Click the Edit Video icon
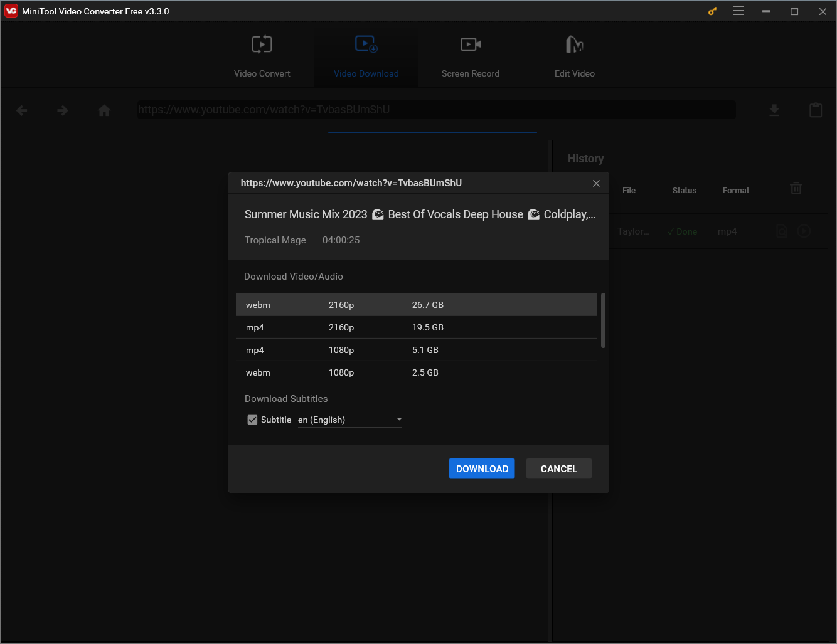Image resolution: width=837 pixels, height=644 pixels. pyautogui.click(x=575, y=44)
